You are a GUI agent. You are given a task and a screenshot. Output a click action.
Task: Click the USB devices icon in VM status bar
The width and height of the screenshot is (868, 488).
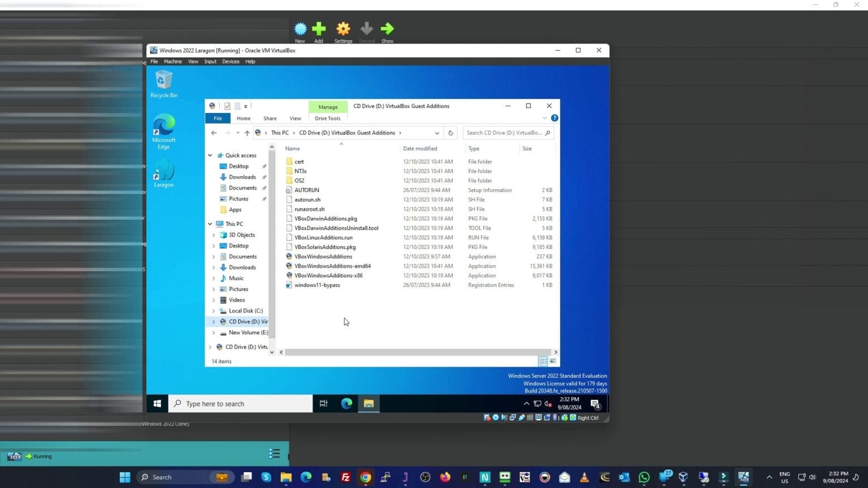point(521,417)
